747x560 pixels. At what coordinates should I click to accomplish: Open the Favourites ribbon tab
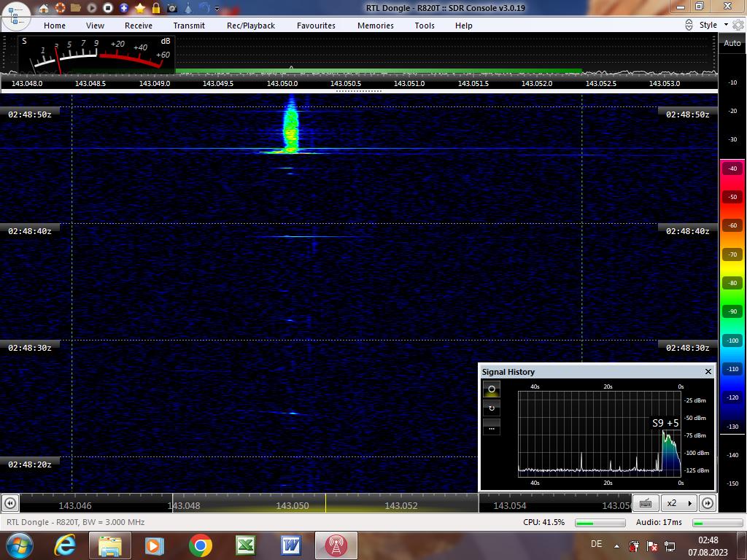[316, 26]
